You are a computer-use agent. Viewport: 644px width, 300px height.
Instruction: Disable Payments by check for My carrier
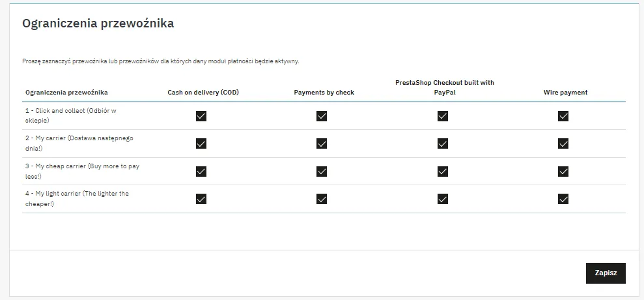[x=322, y=143]
